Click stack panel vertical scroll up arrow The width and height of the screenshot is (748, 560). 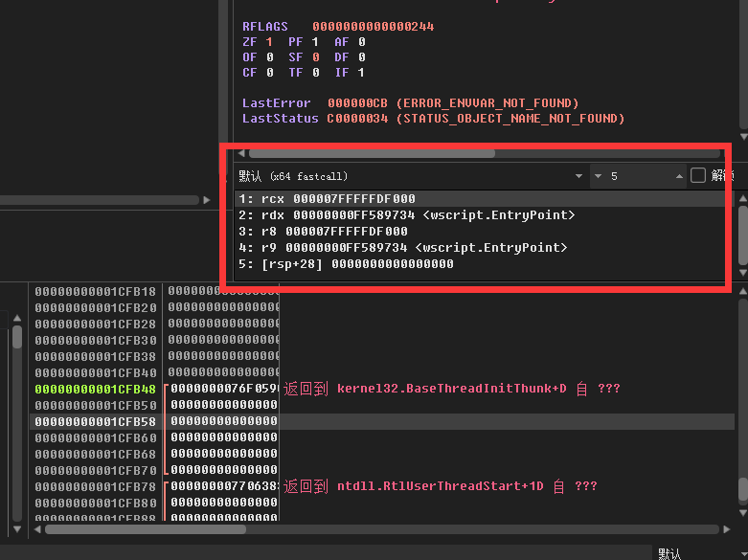coord(743,291)
